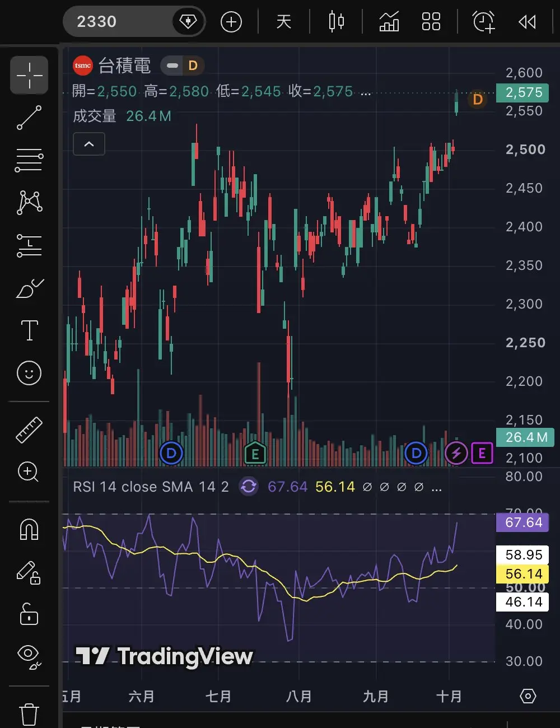This screenshot has width=560, height=728.
Task: Click the TradingView logo
Action: point(164,656)
